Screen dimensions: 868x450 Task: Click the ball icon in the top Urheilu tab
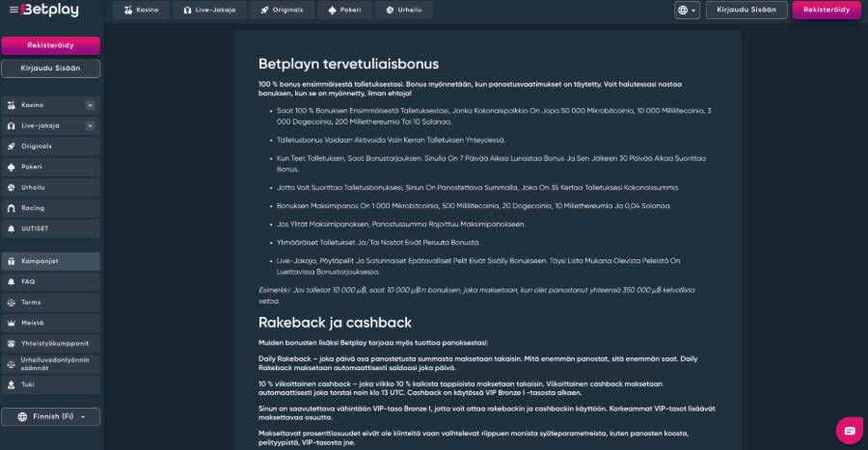[x=390, y=10]
